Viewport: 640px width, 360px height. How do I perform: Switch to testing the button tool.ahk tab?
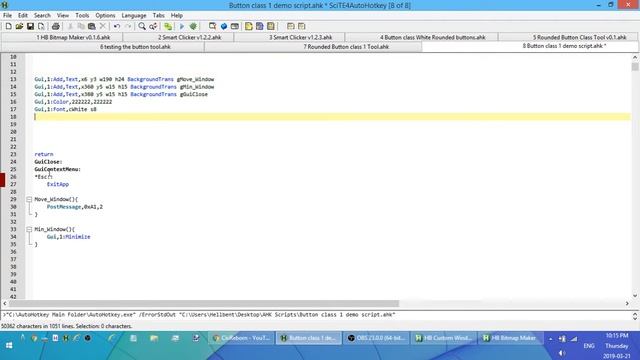tap(103, 47)
